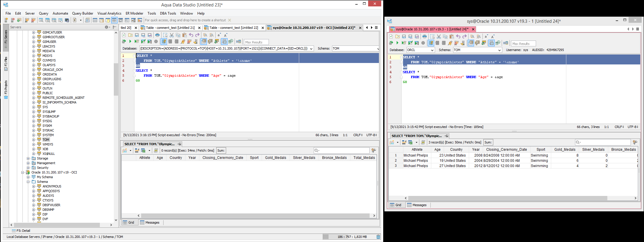644x242 pixels.
Task: Click the Max Results field in left editor
Action: pos(256,42)
